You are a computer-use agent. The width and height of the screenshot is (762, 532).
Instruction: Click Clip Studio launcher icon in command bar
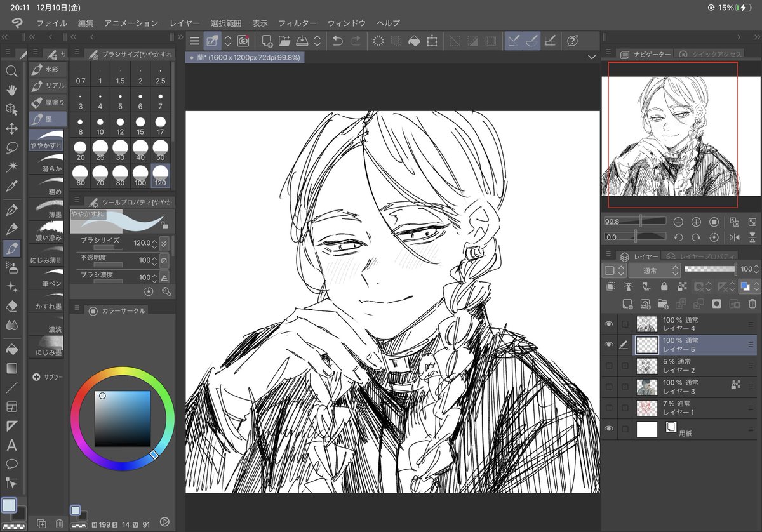pyautogui.click(x=243, y=41)
